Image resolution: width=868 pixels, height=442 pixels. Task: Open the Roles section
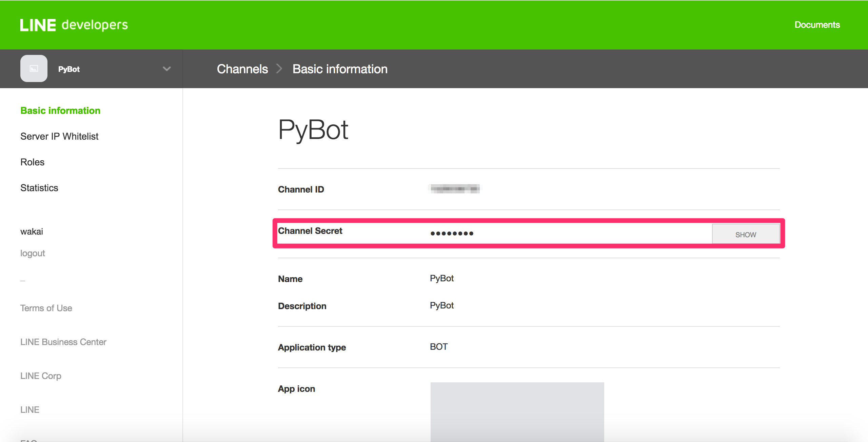pos(32,162)
